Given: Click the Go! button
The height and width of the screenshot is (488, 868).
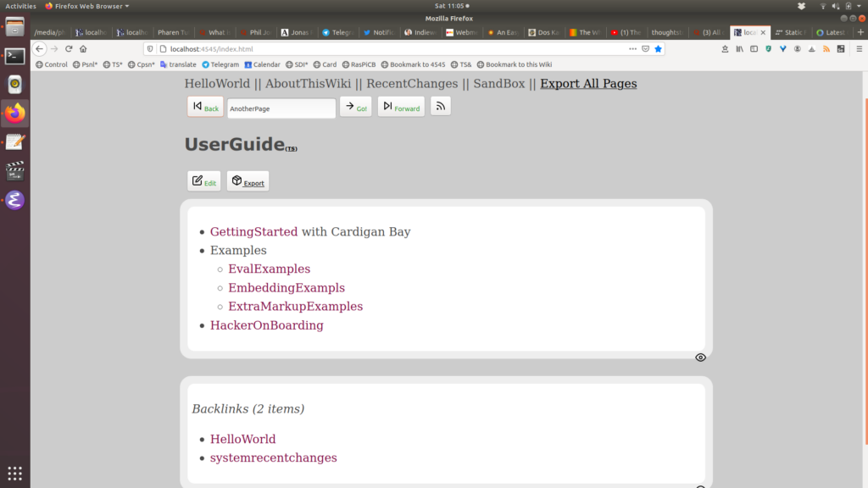Looking at the screenshot, I should 356,107.
